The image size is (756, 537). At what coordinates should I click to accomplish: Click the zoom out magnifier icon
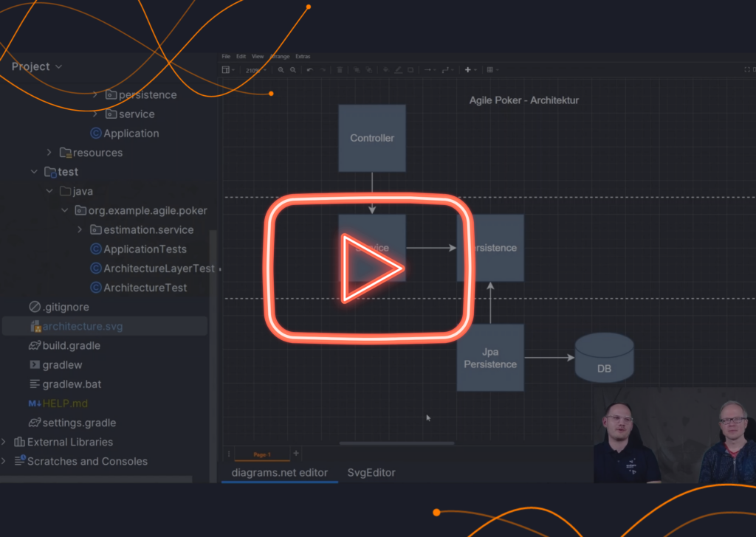pyautogui.click(x=293, y=70)
